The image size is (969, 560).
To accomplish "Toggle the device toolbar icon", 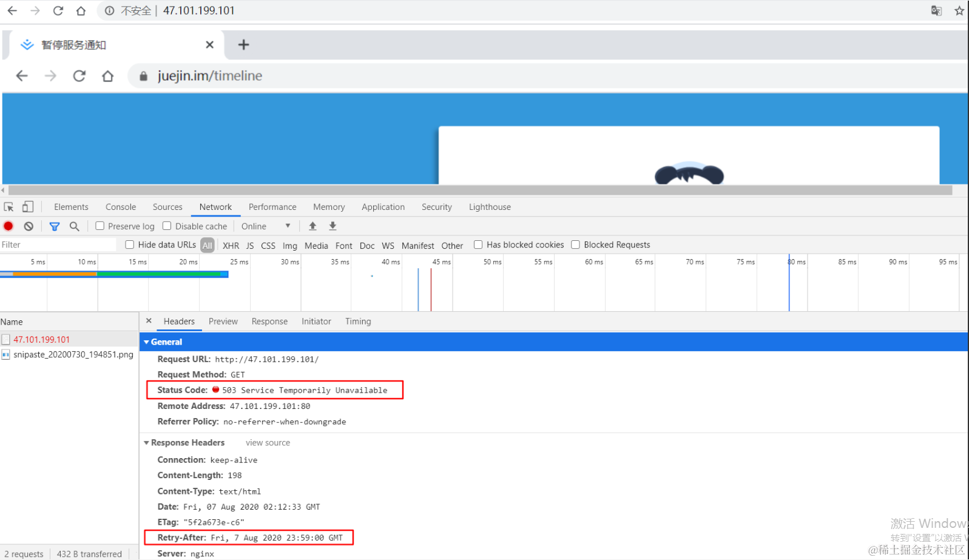I will click(x=28, y=207).
